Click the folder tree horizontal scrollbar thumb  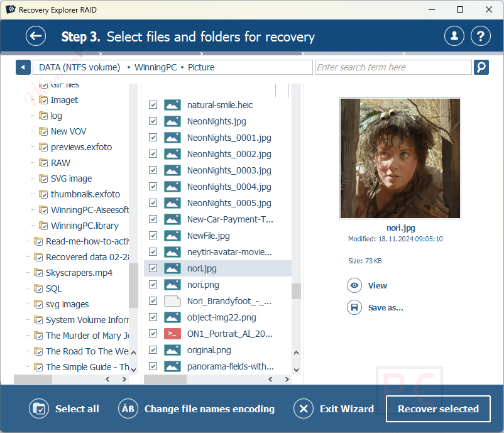[33, 380]
